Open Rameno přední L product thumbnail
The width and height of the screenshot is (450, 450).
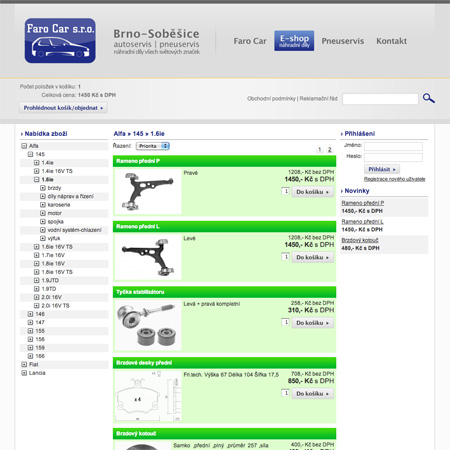tap(148, 257)
